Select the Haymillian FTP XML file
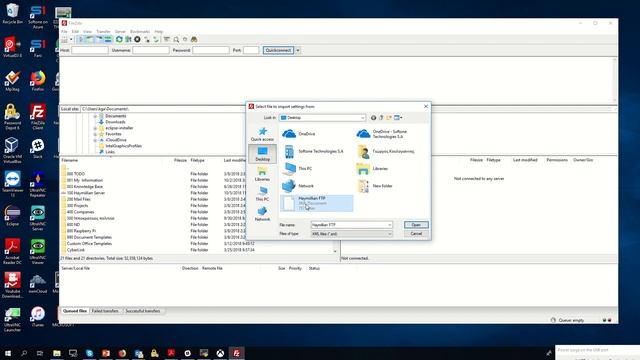This screenshot has width=640, height=360. tap(316, 203)
